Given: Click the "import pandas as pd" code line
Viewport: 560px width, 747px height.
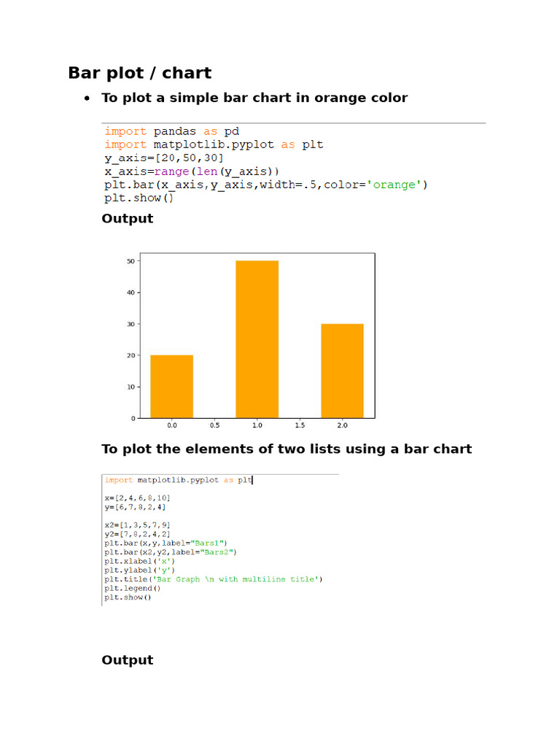Looking at the screenshot, I should pyautogui.click(x=172, y=131).
